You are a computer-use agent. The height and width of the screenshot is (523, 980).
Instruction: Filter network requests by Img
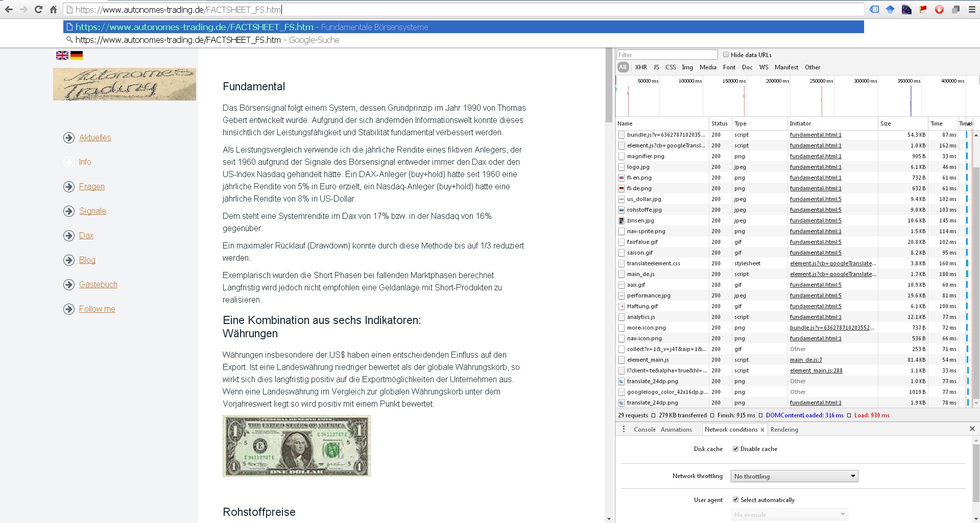687,67
